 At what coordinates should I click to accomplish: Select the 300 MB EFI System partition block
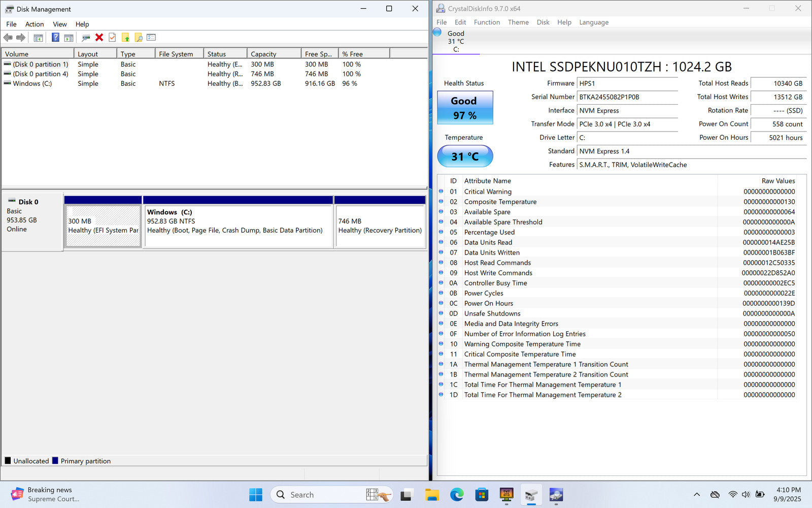point(103,222)
